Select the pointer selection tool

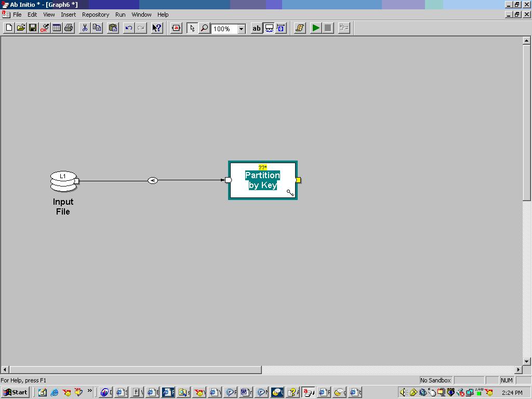coord(193,28)
